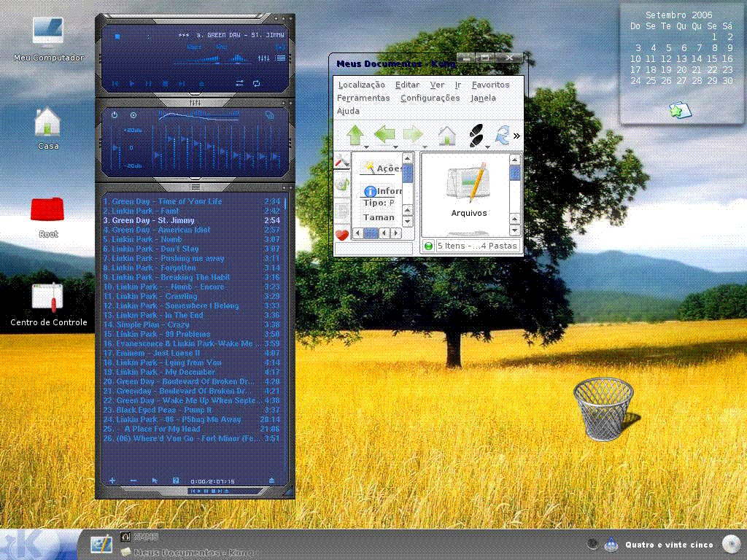Viewport: 747px width, 560px height.
Task: Click the Home folder icon in Konqueror toolbar
Action: [x=447, y=136]
